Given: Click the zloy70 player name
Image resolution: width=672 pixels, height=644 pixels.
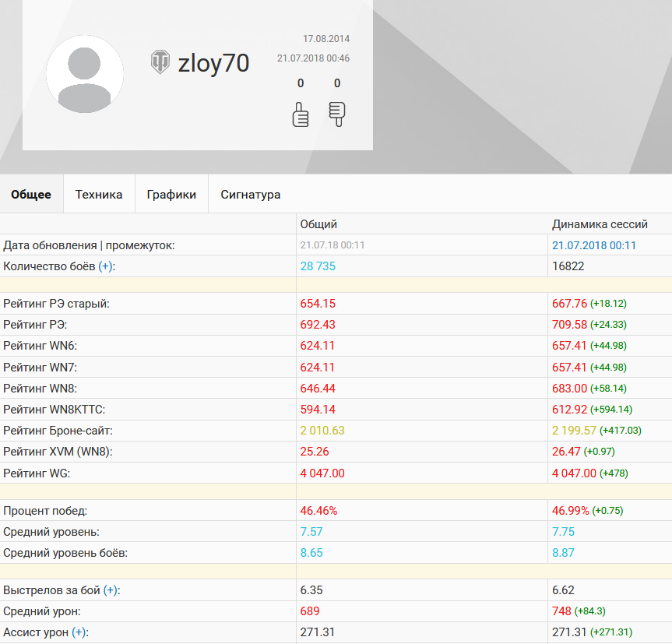Looking at the screenshot, I should [213, 63].
